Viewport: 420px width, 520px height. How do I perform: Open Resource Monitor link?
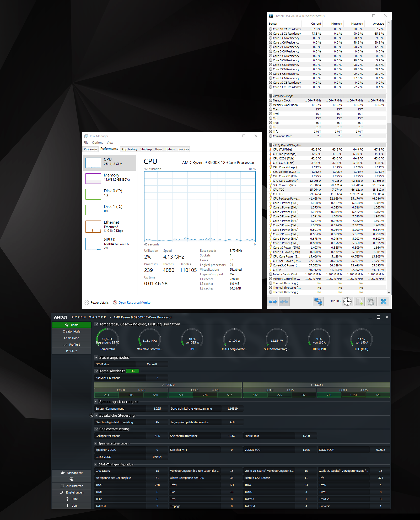pos(135,303)
